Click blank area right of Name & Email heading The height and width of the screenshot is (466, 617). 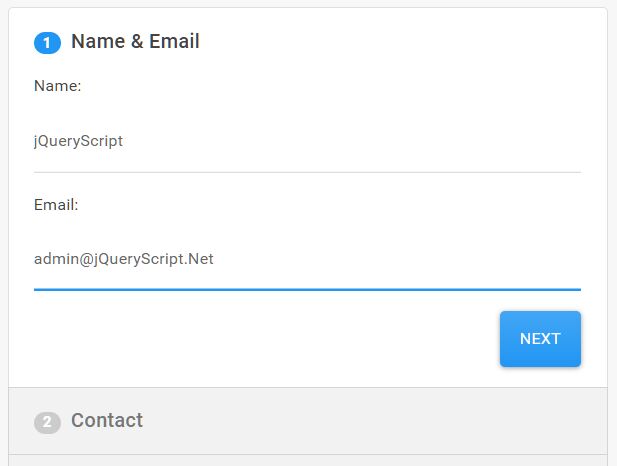coord(393,42)
